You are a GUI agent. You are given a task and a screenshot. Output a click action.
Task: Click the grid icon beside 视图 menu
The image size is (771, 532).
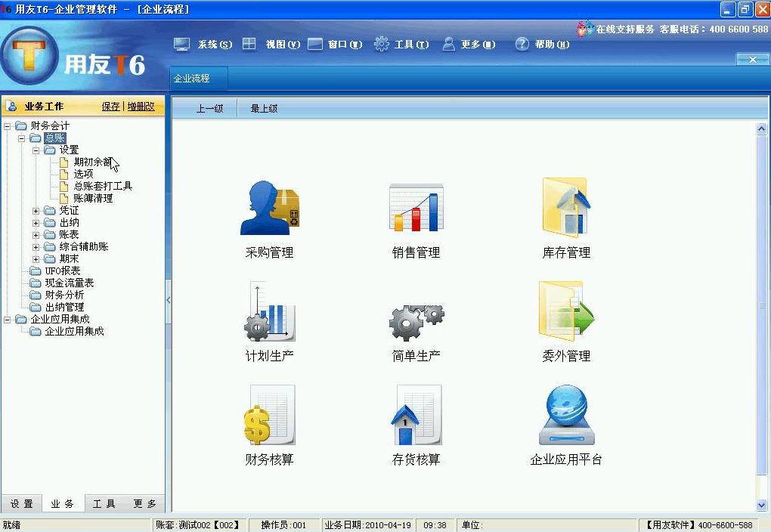(249, 45)
